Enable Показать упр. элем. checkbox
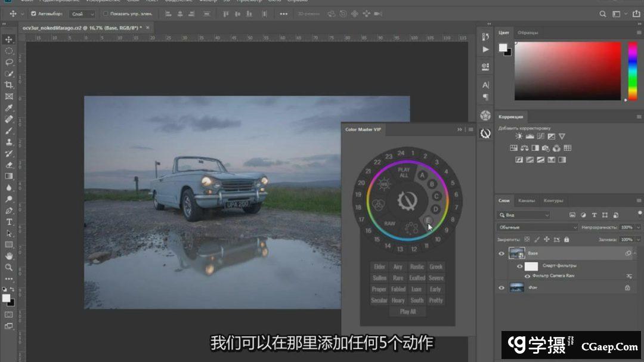Viewport: 644px width, 362px height. coord(106,13)
